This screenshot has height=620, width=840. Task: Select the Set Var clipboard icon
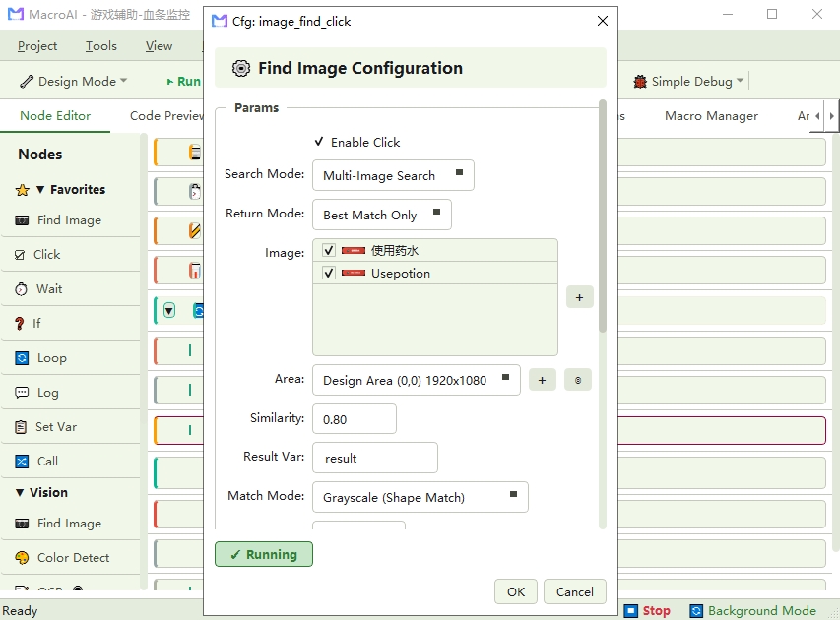coord(21,427)
